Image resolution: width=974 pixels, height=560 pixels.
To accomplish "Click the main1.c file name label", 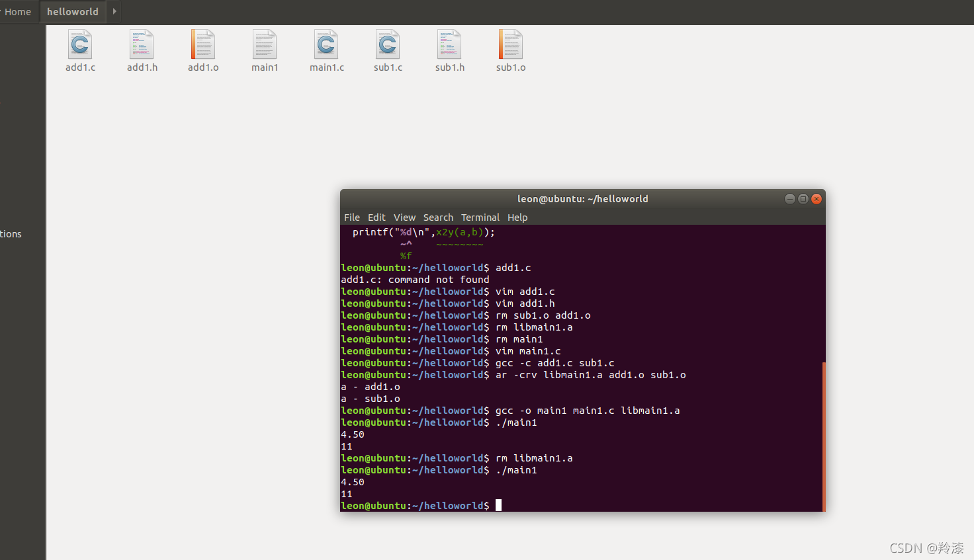I will 327,67.
